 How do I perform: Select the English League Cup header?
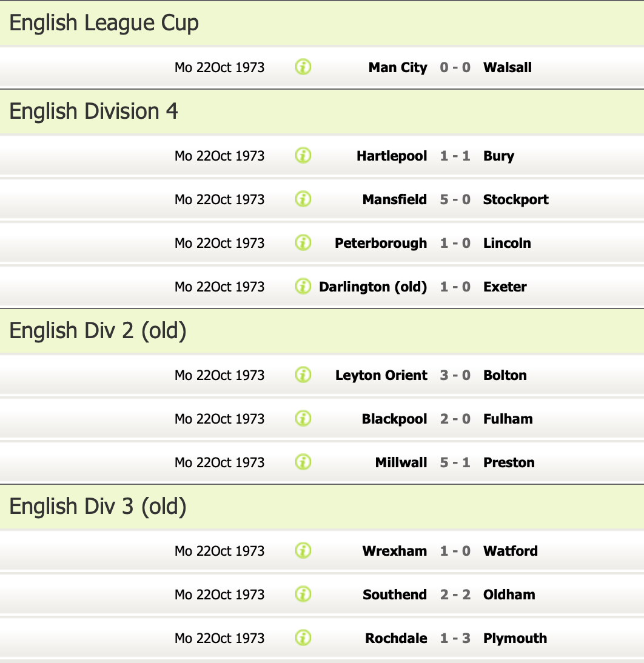(x=104, y=24)
